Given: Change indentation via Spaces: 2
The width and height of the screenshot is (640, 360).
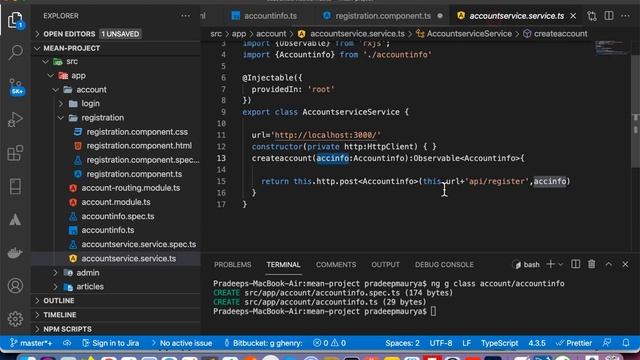Looking at the screenshot, I should 402,343.
